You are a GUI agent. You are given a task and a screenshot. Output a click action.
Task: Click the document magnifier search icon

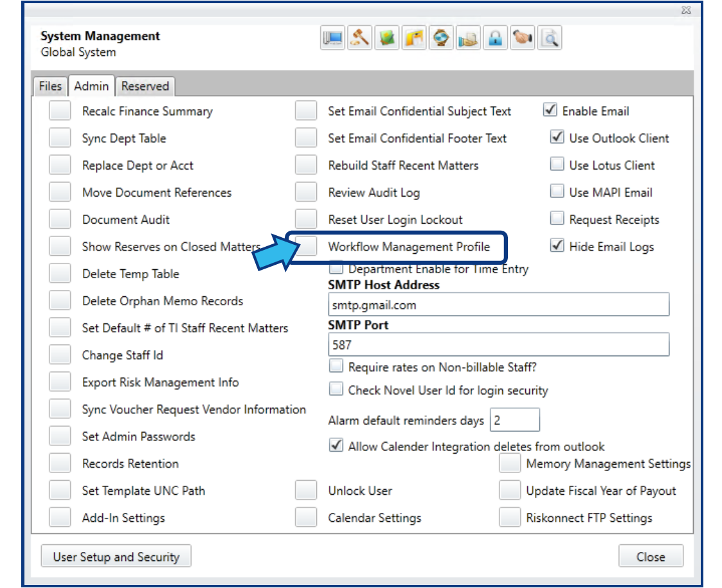click(550, 38)
